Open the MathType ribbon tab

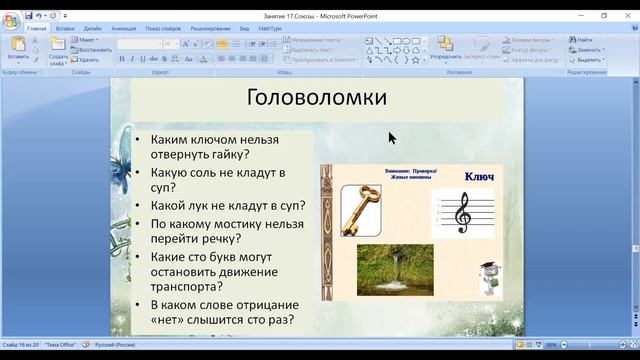[x=270, y=29]
